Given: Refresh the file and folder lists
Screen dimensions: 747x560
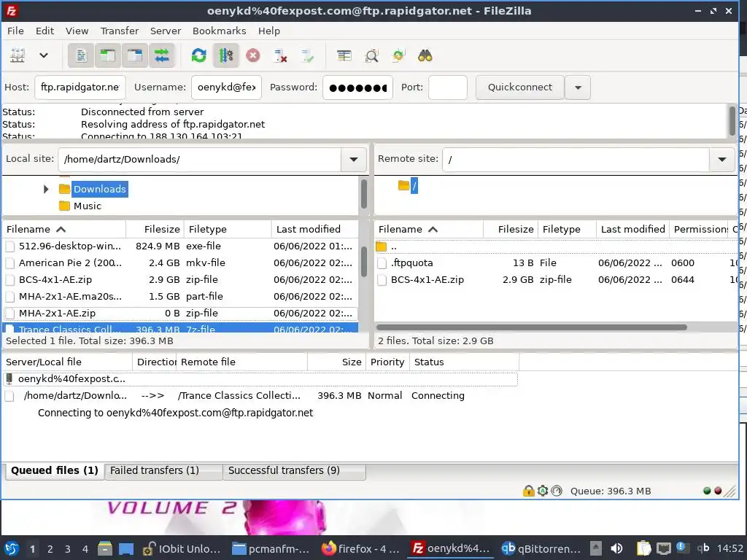Looking at the screenshot, I should (x=198, y=55).
